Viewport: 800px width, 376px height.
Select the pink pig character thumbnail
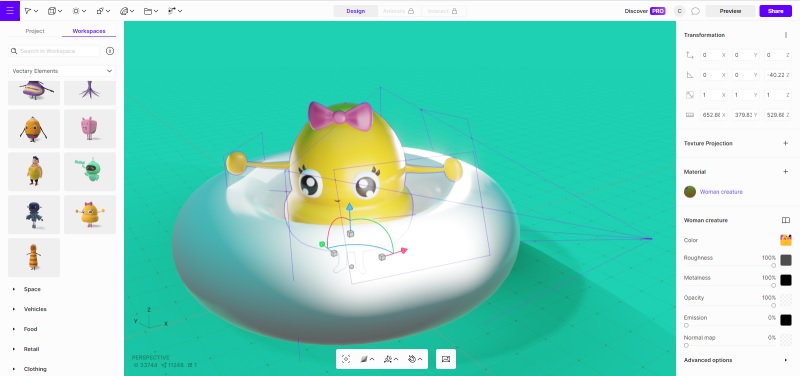tap(90, 129)
